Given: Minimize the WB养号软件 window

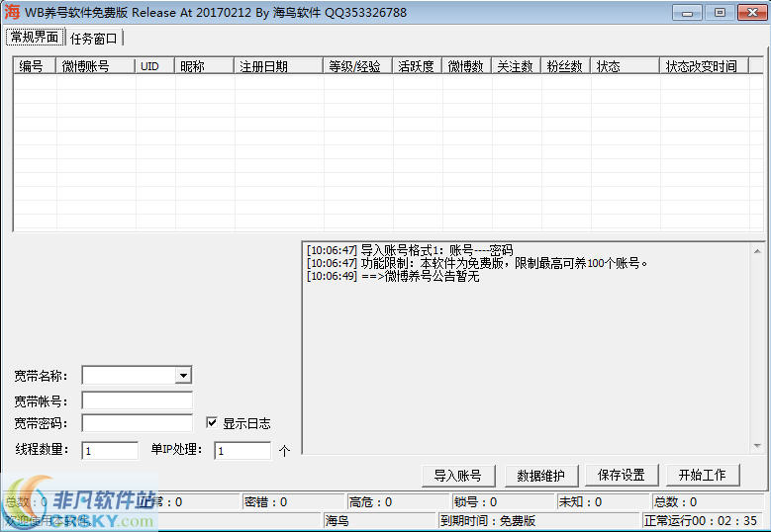Looking at the screenshot, I should click(687, 13).
